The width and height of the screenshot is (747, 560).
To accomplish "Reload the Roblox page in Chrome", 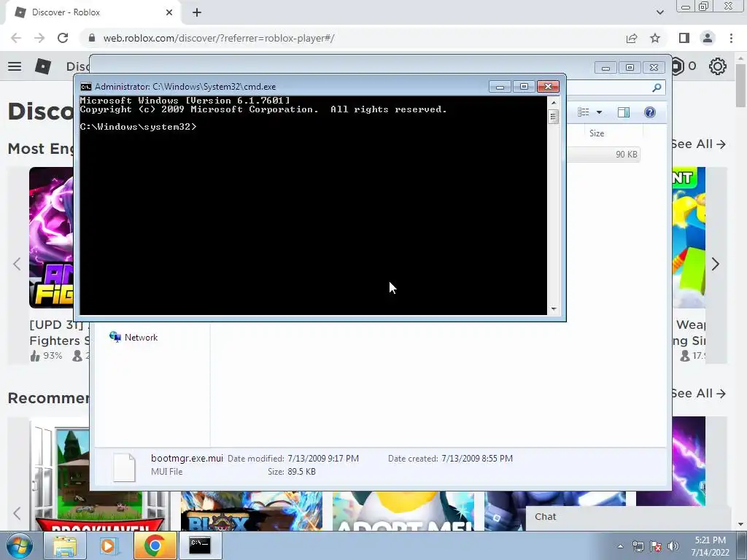I will [x=63, y=38].
